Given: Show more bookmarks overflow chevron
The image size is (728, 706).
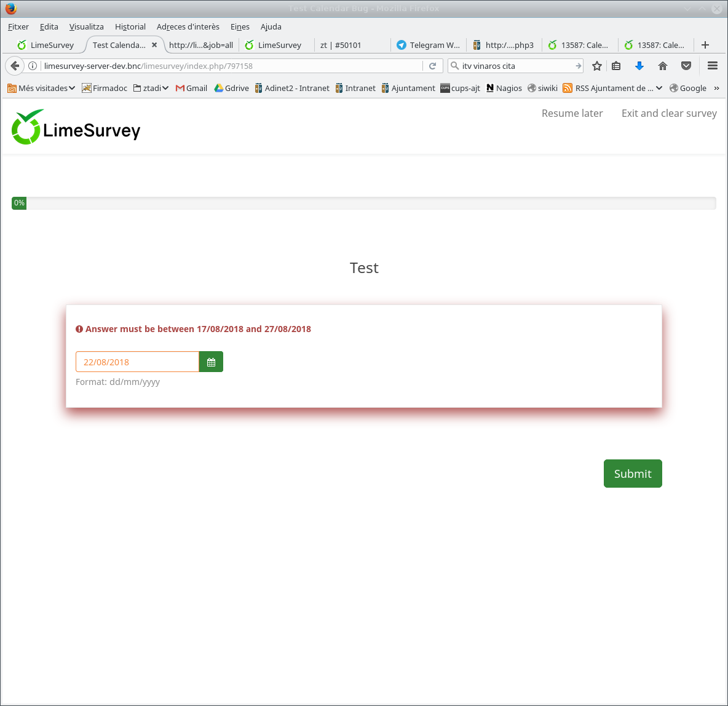Looking at the screenshot, I should 716,89.
